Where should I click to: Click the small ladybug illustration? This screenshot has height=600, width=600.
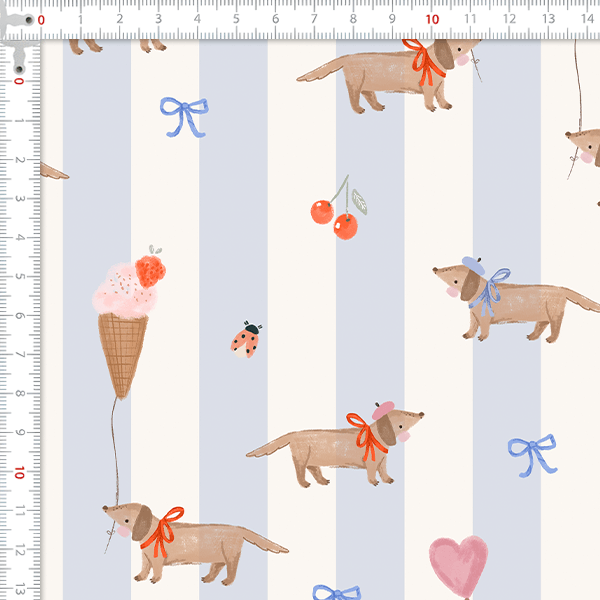click(x=246, y=340)
